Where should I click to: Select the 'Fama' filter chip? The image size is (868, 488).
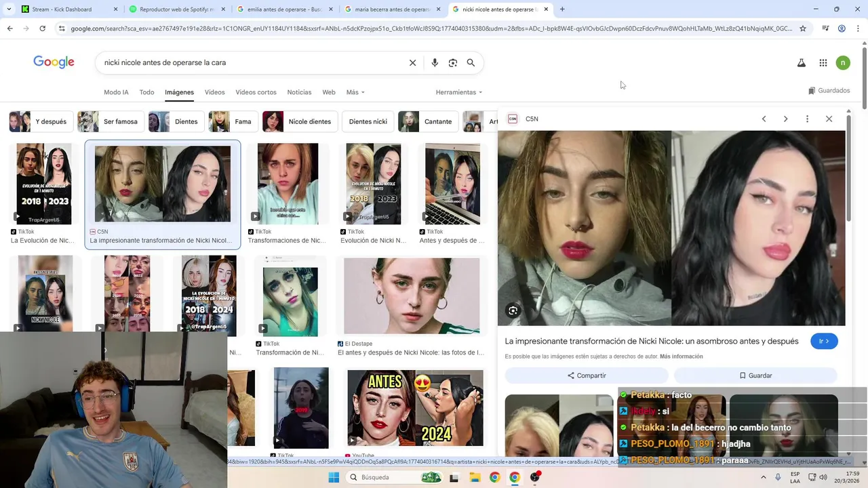click(233, 121)
